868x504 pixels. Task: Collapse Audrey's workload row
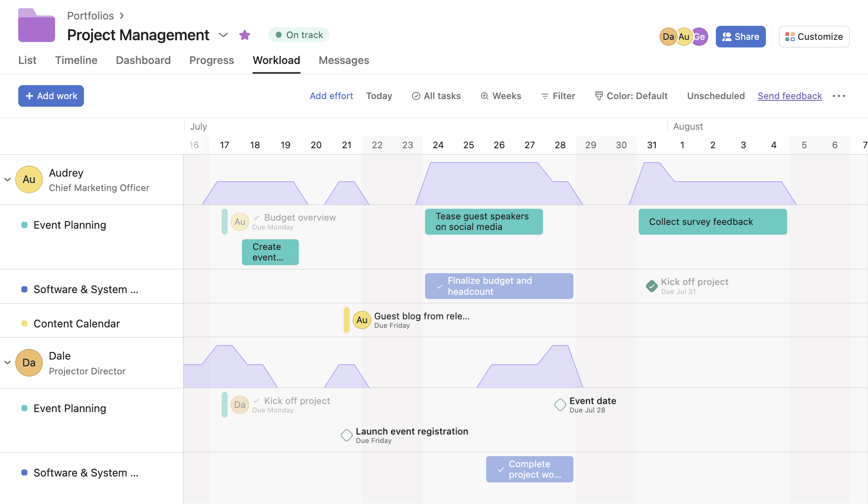[7, 179]
